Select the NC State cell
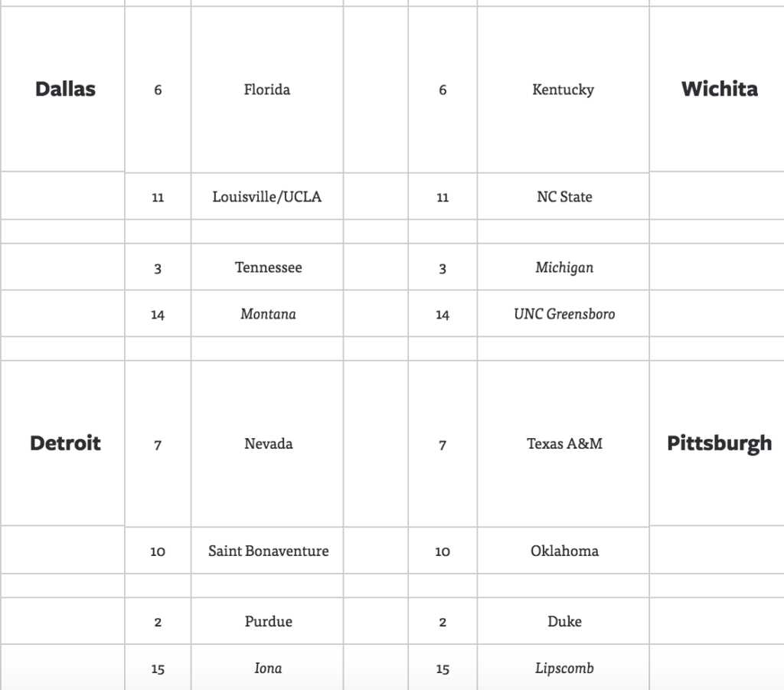 [564, 197]
